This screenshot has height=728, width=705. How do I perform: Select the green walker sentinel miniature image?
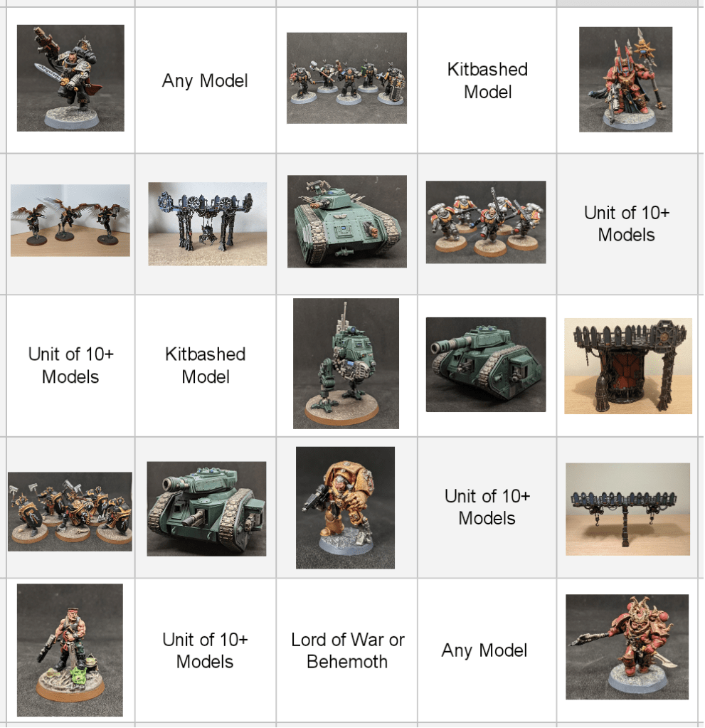(346, 364)
